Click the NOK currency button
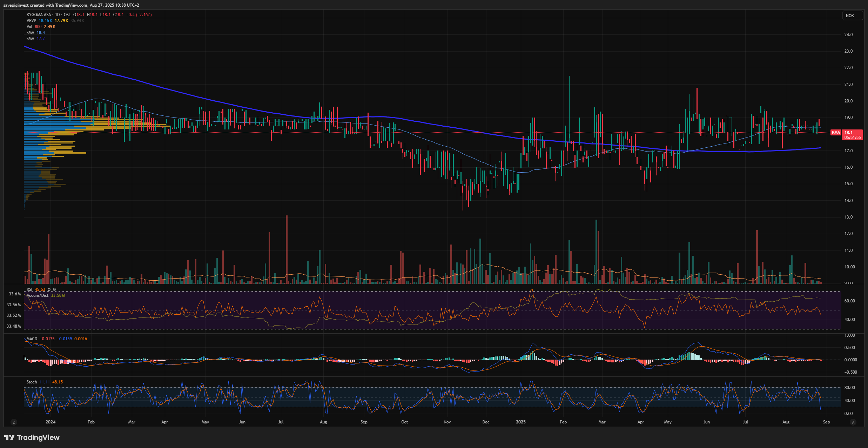This screenshot has width=868, height=448. [852, 15]
